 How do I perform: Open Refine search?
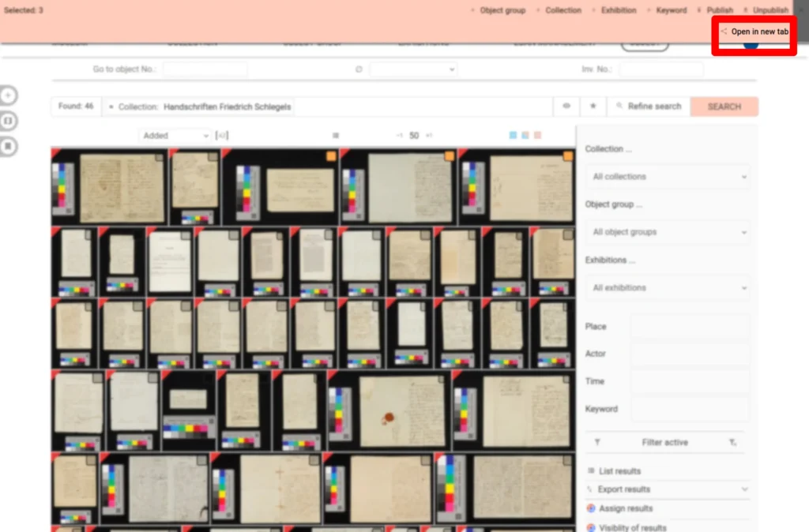[649, 107]
